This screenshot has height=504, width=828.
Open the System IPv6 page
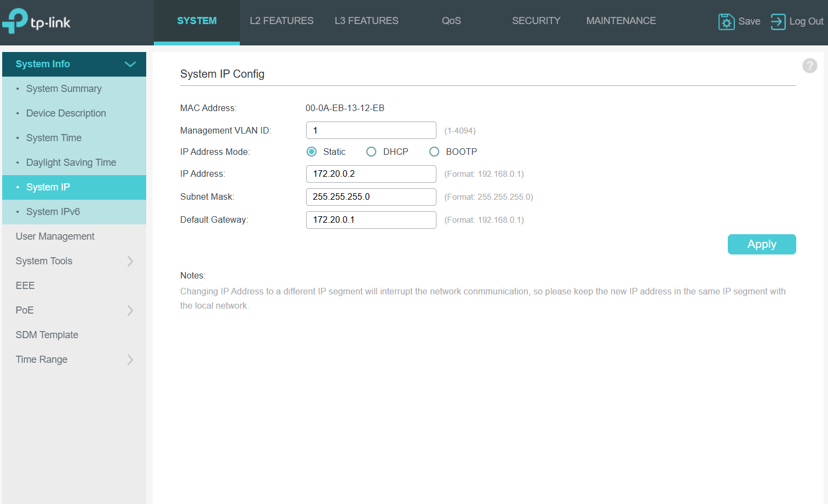(x=53, y=212)
